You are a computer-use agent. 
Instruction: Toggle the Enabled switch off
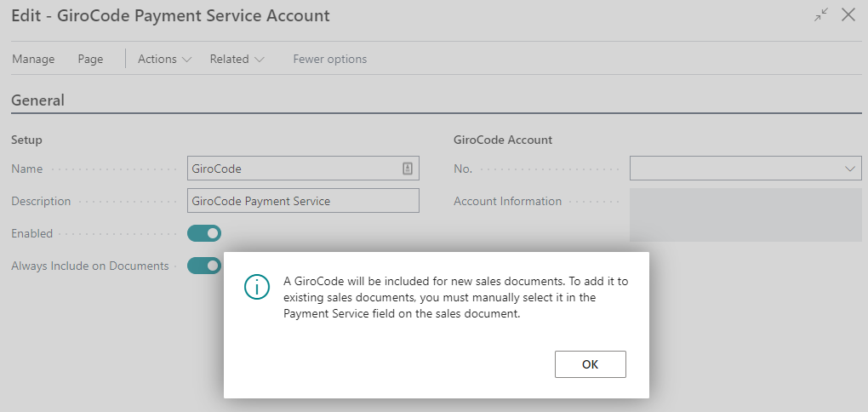tap(204, 233)
